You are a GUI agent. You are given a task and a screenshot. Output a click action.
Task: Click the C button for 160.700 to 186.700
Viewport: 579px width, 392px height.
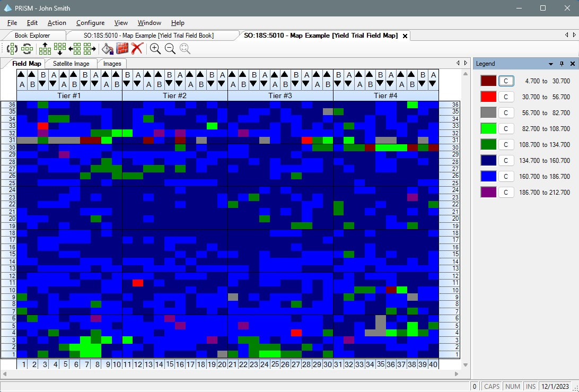506,176
